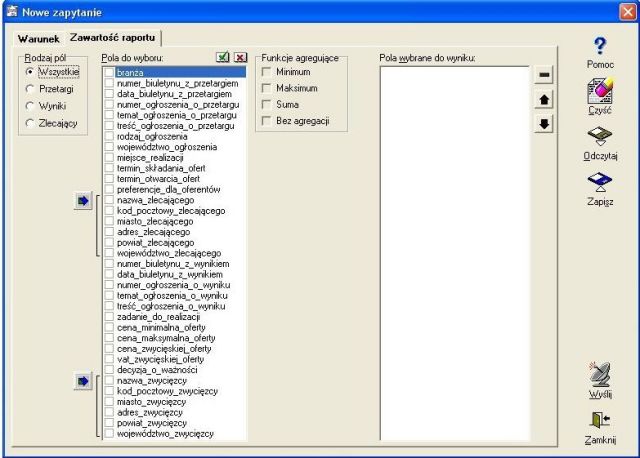Viewport: 640px width, 458px height.
Task: Move selected result field up
Action: 544,99
